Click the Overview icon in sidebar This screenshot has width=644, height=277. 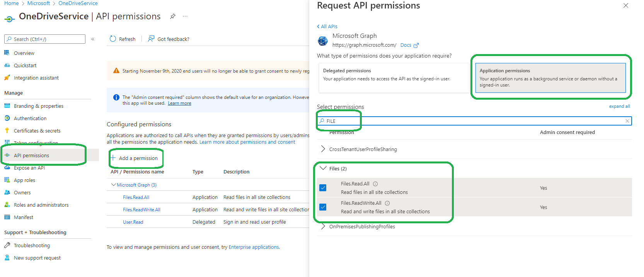7,53
